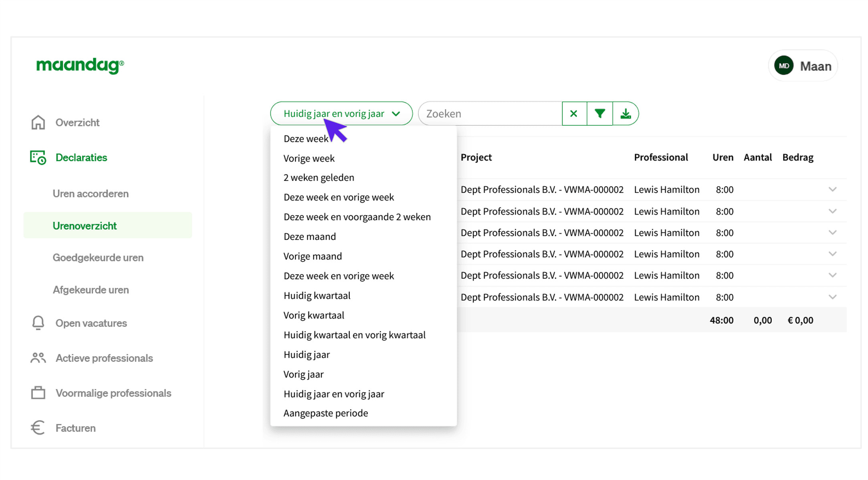Open the MD Maan profile button

[803, 66]
